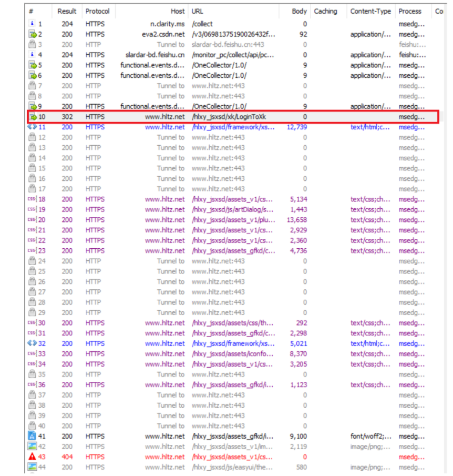453x476 pixels.
Task: Click the red warning icon of session 43
Action: click(32, 456)
